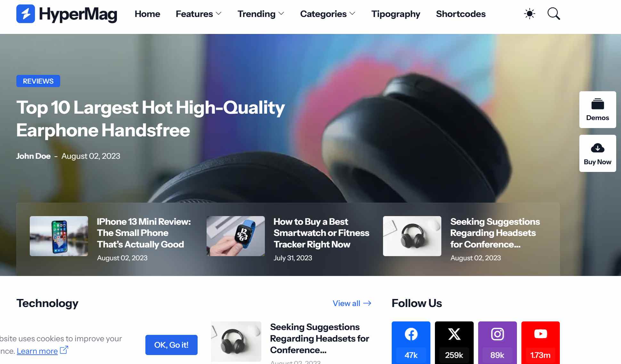This screenshot has width=621, height=364.
Task: Expand the Categories dropdown menu
Action: pos(328,14)
